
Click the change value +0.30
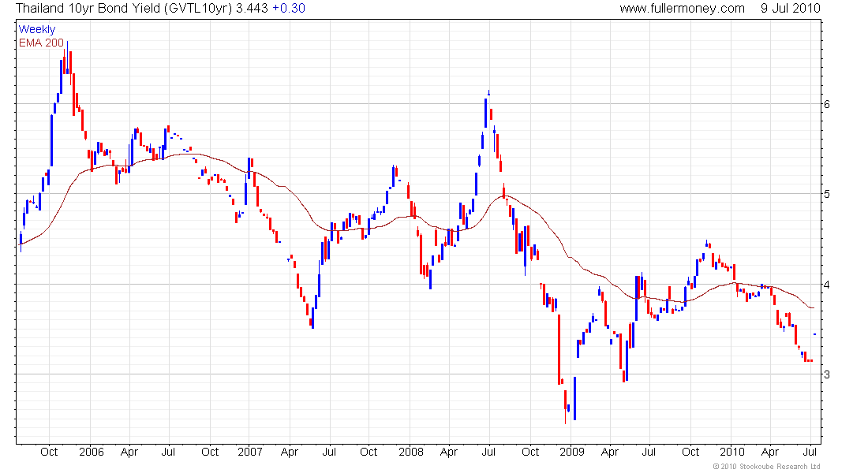288,9
